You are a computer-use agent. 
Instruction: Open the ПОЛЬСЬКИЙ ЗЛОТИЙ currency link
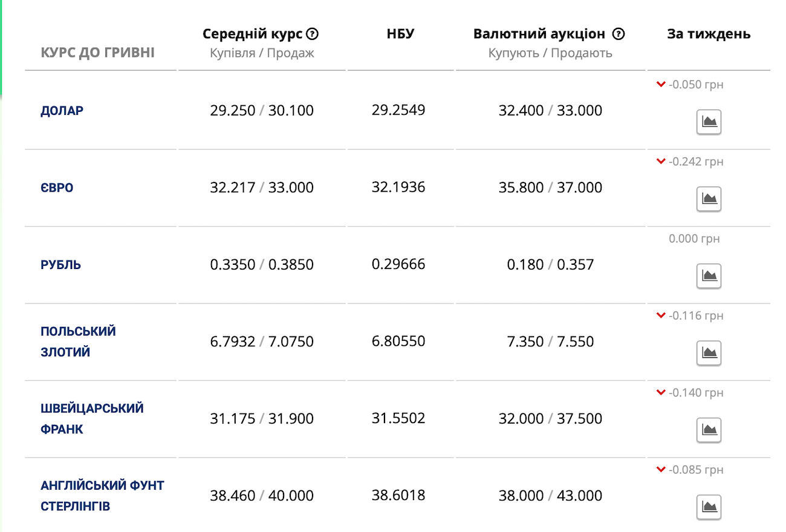(78, 342)
